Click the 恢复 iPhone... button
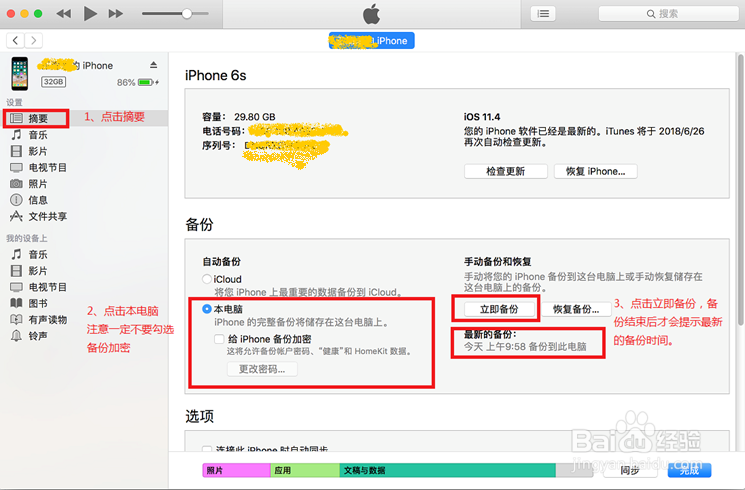 [595, 172]
